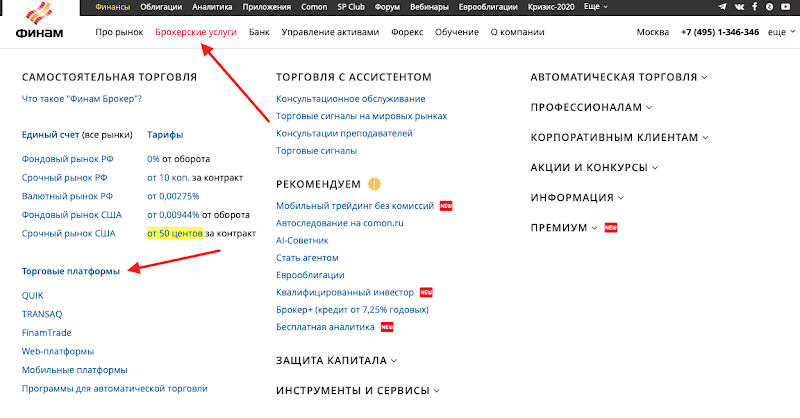Viewport: 800px width, 418px height.
Task: Open О компании menu item
Action: [x=517, y=32]
